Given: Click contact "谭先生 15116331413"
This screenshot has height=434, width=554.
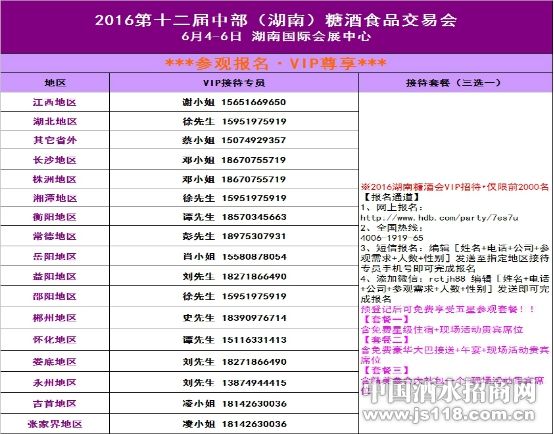Looking at the screenshot, I should tap(234, 340).
